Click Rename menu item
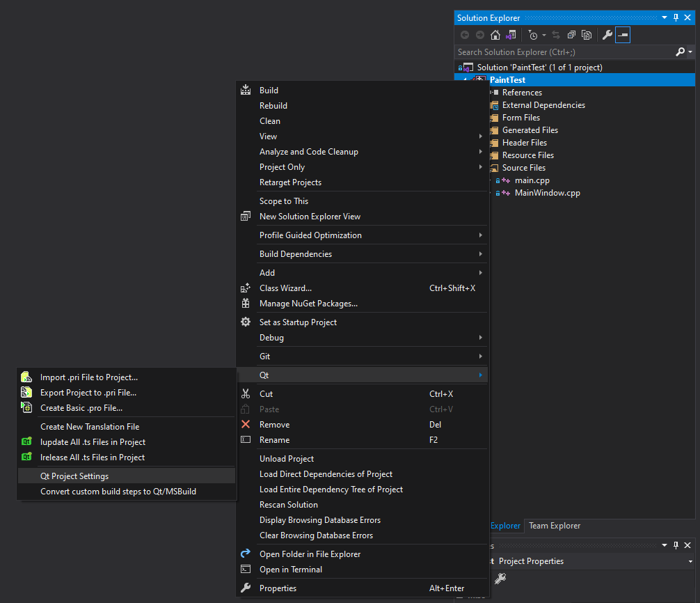 point(363,440)
